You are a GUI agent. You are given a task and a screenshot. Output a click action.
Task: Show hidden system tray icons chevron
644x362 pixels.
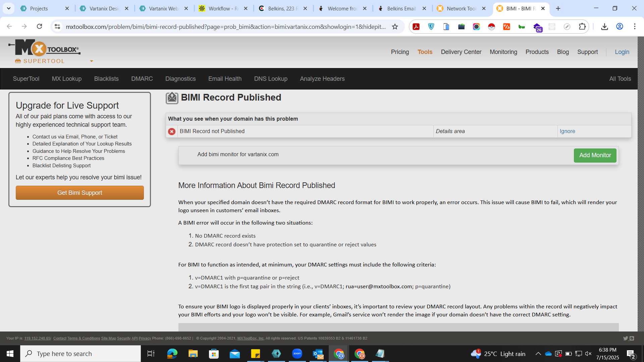(538, 354)
